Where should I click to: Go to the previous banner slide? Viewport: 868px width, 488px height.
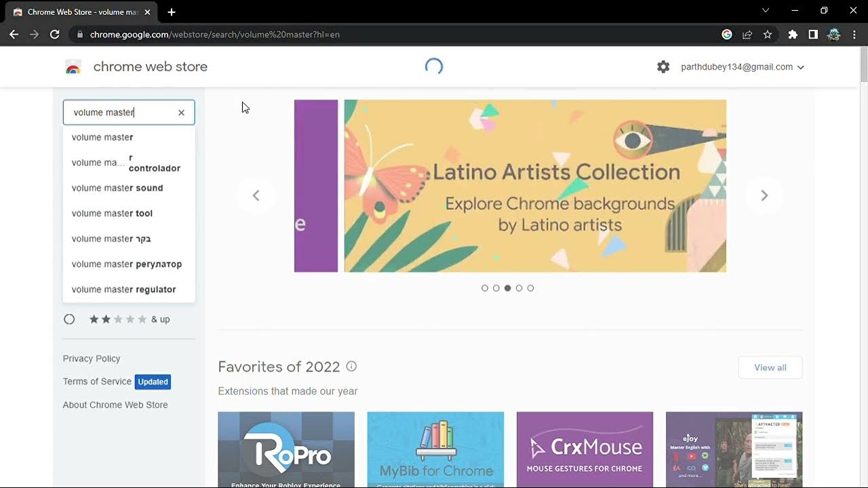coord(256,195)
